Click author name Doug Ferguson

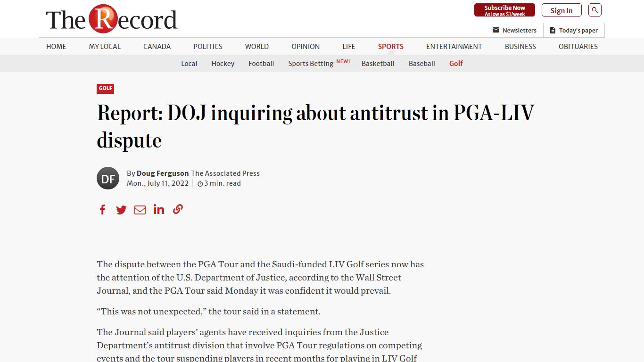163,173
